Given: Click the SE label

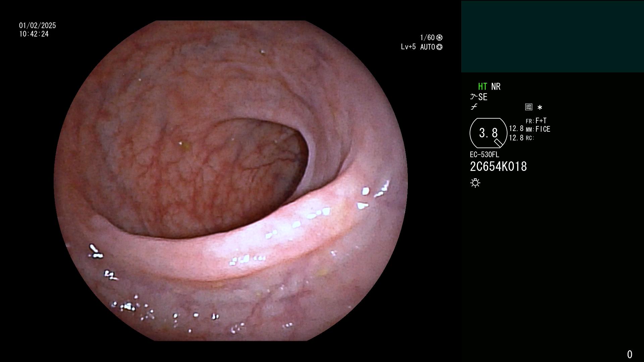Looking at the screenshot, I should (483, 97).
